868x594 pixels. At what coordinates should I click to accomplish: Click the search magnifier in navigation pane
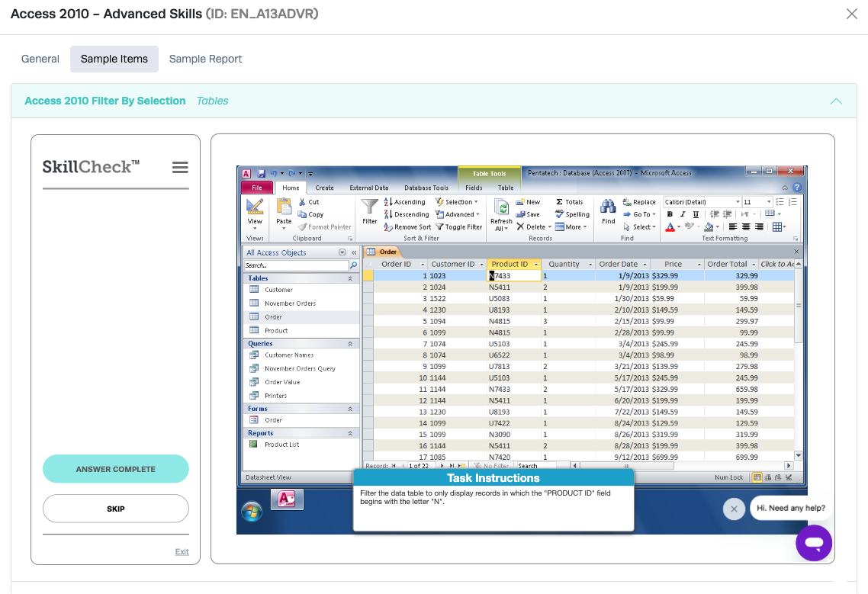point(353,265)
